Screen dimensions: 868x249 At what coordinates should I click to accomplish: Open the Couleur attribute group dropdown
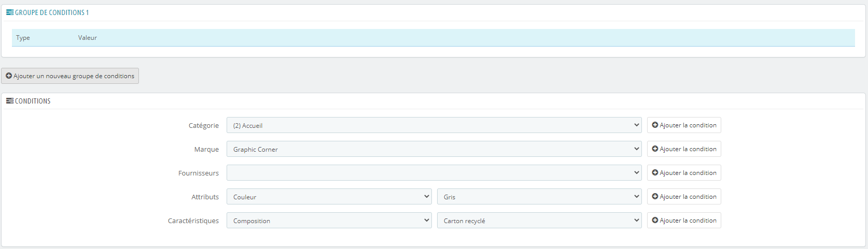[x=329, y=197]
